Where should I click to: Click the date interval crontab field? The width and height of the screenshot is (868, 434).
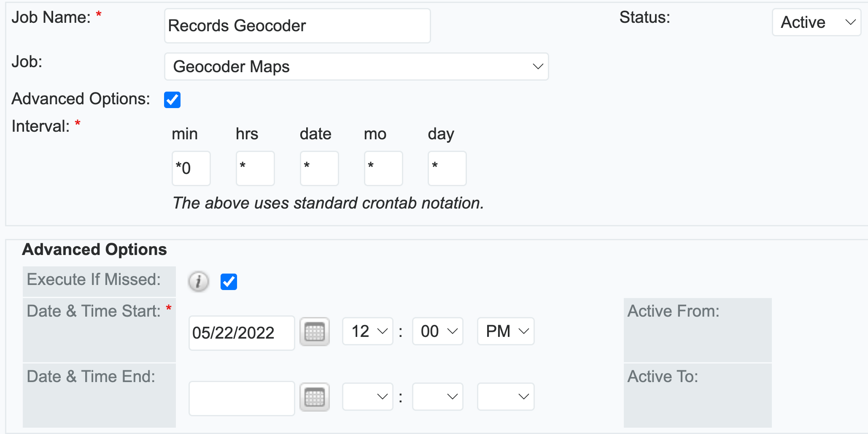point(319,168)
